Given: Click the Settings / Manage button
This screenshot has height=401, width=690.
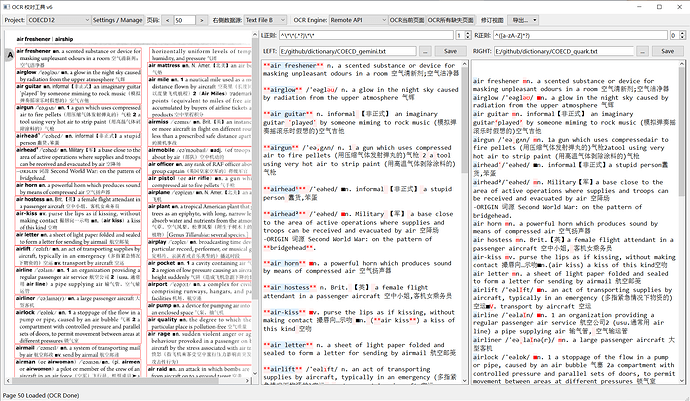Looking at the screenshot, I should click(x=116, y=20).
